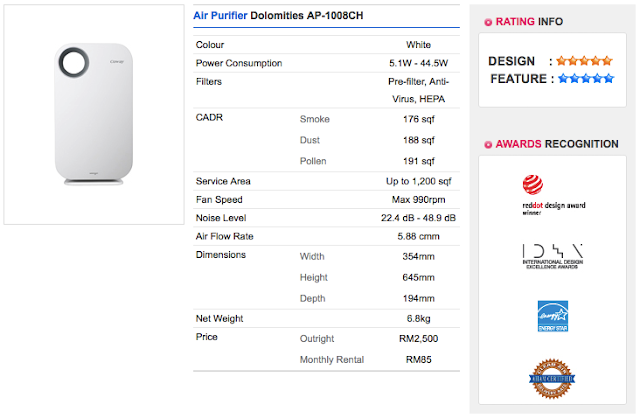Click the Outright price RM2,500
Screen dimensions: 640x418
418,339
